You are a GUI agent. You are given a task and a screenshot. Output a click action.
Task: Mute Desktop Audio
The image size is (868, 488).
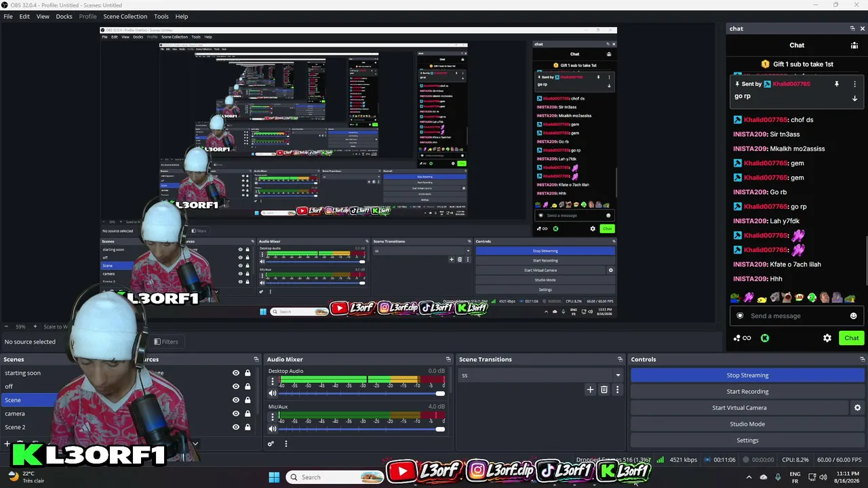tap(273, 393)
